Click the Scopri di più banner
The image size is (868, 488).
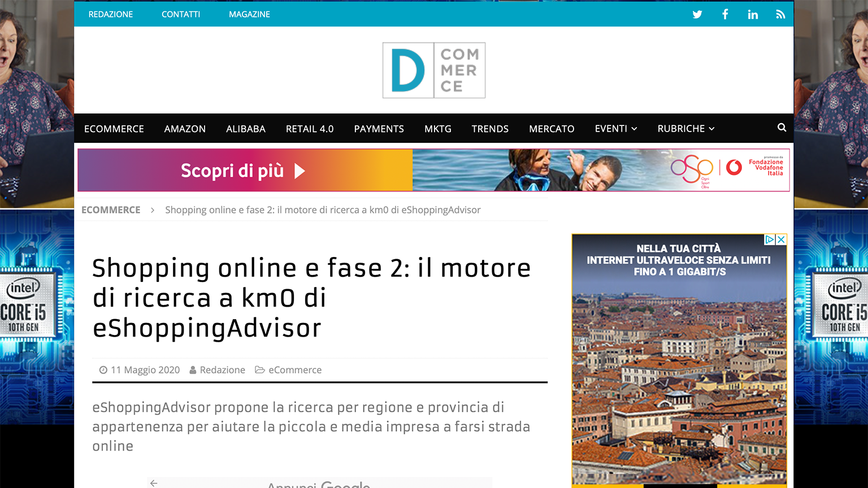[244, 171]
